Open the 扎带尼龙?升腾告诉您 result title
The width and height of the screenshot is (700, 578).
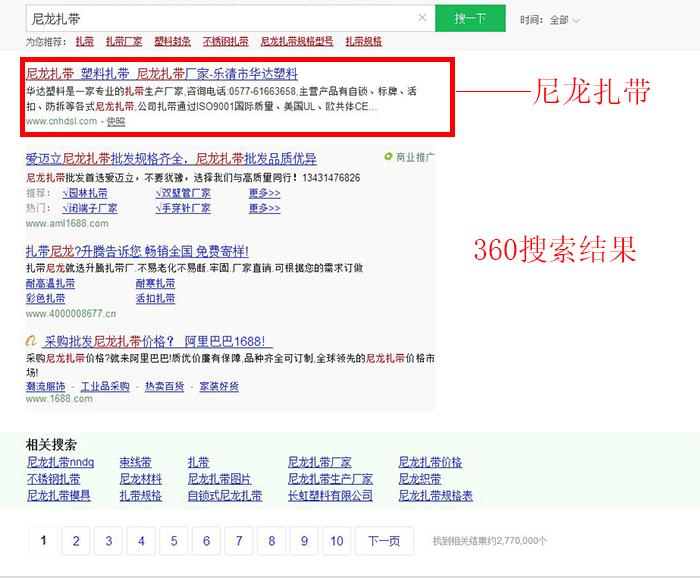click(137, 251)
